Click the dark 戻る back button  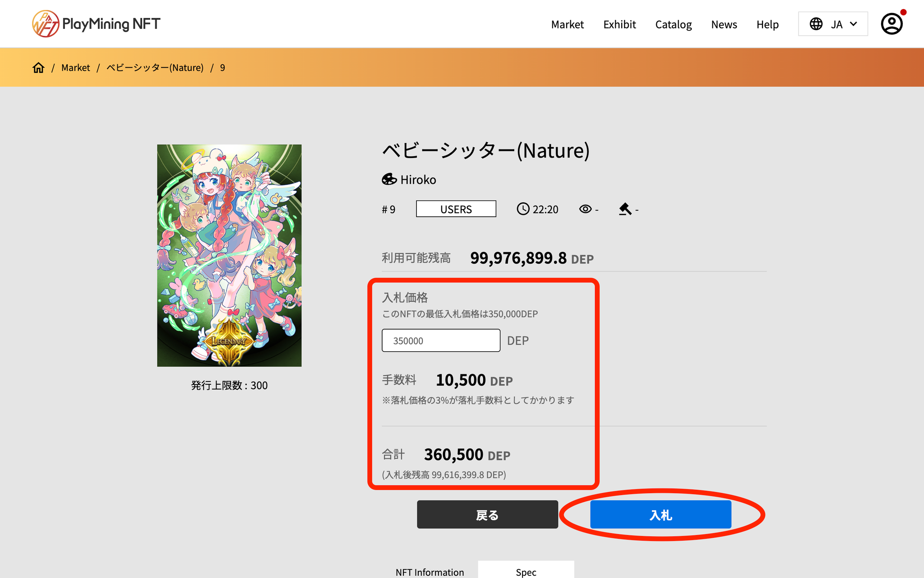(x=487, y=514)
